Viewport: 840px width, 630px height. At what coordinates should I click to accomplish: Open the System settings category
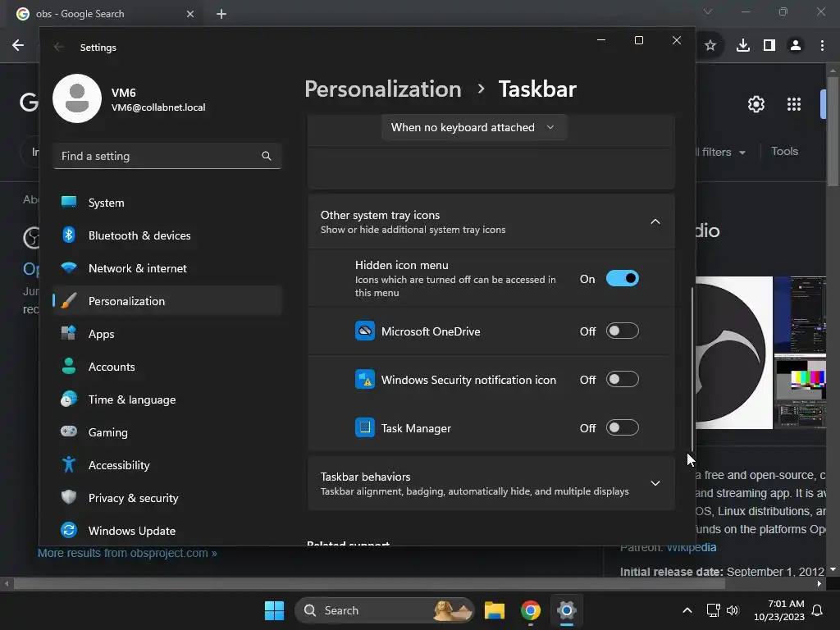[x=167, y=203]
